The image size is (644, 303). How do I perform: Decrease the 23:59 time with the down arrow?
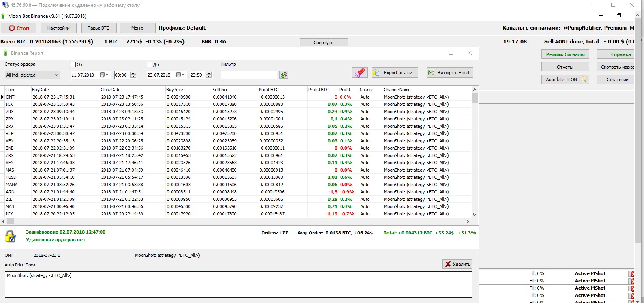(209, 77)
